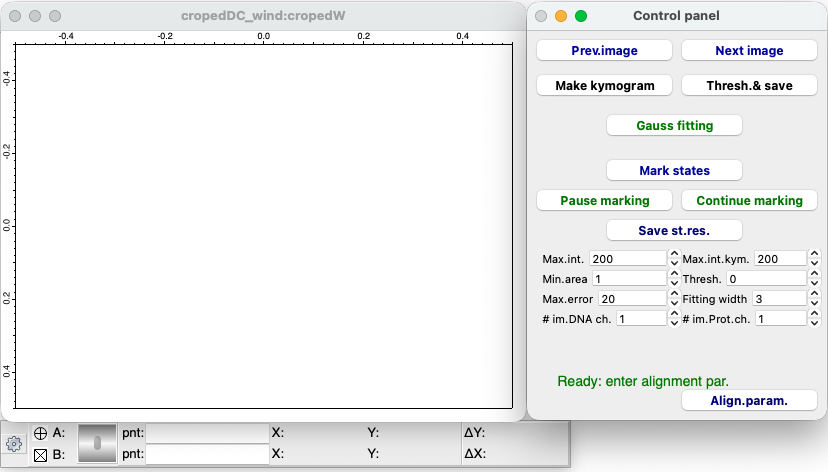Close the cropedDC_wind graph window
This screenshot has width=828, height=472.
click(15, 17)
